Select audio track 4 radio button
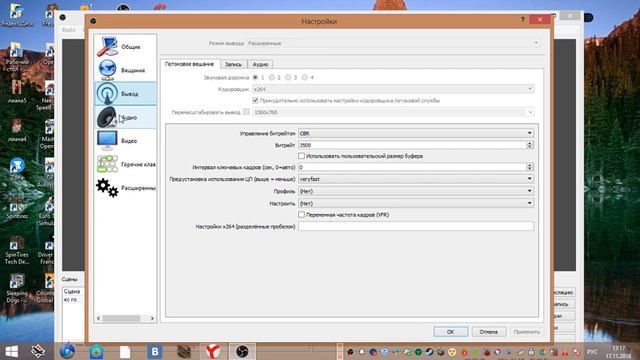The image size is (640, 360). tap(304, 78)
